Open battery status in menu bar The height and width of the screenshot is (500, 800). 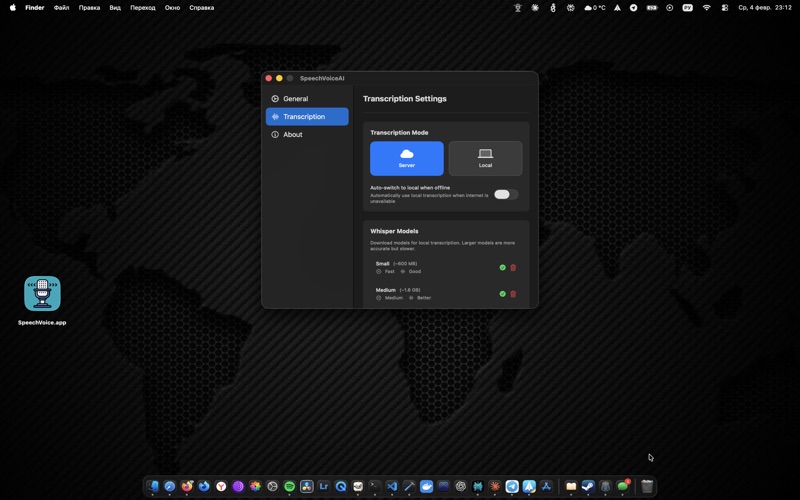coord(652,8)
